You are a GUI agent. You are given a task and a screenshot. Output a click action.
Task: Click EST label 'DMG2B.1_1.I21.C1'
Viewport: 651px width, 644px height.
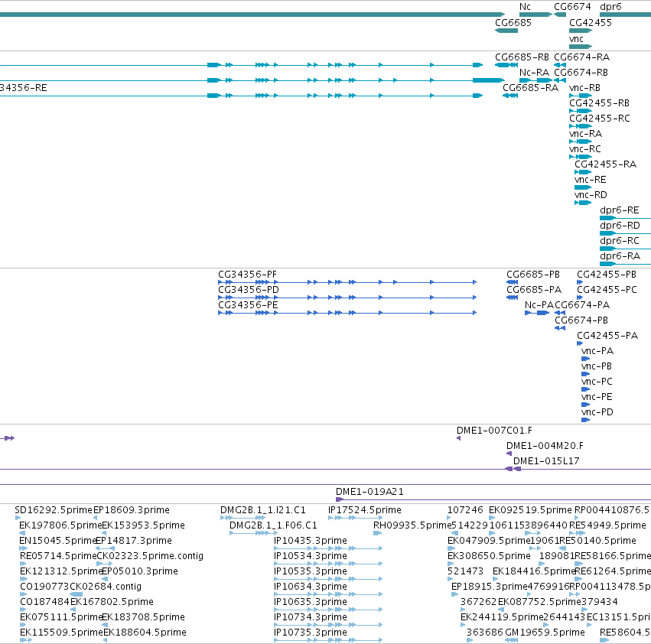point(263,510)
